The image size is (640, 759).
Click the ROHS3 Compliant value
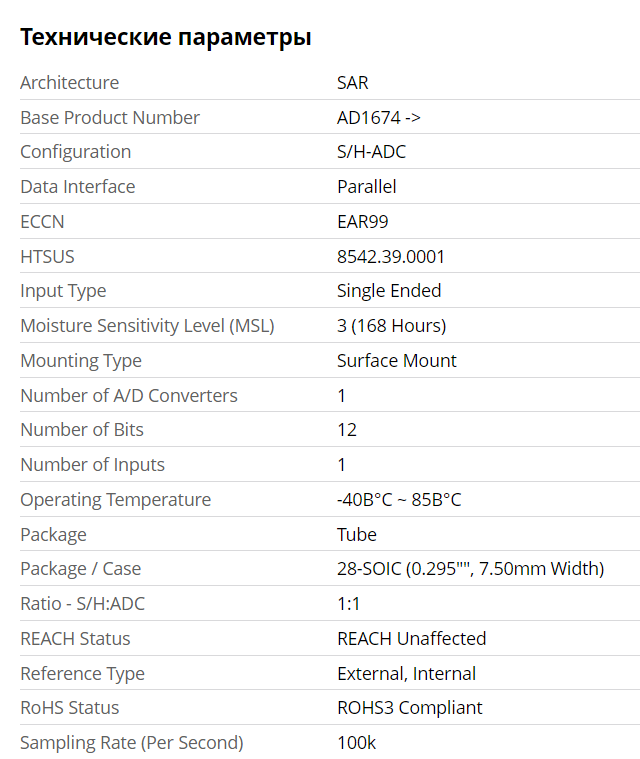coord(409,708)
